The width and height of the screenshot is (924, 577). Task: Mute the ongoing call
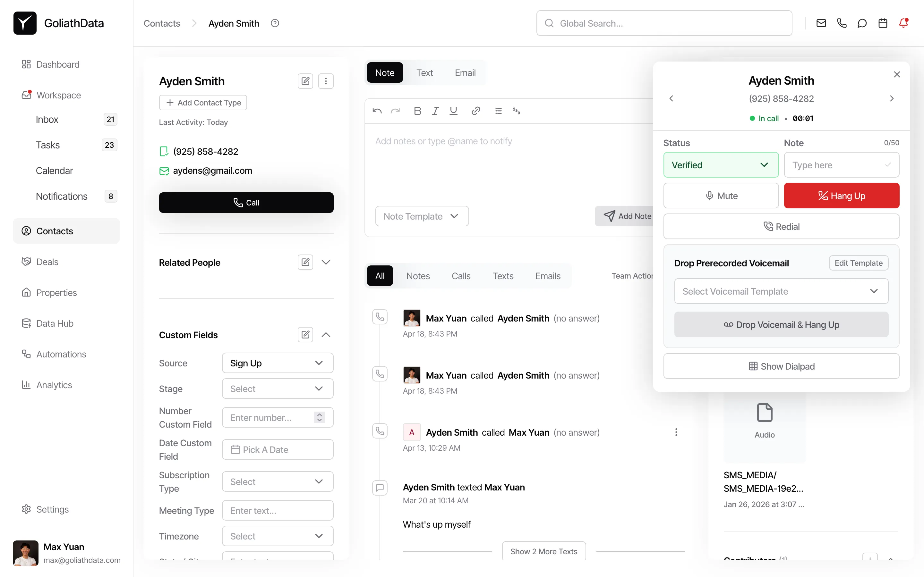tap(721, 196)
